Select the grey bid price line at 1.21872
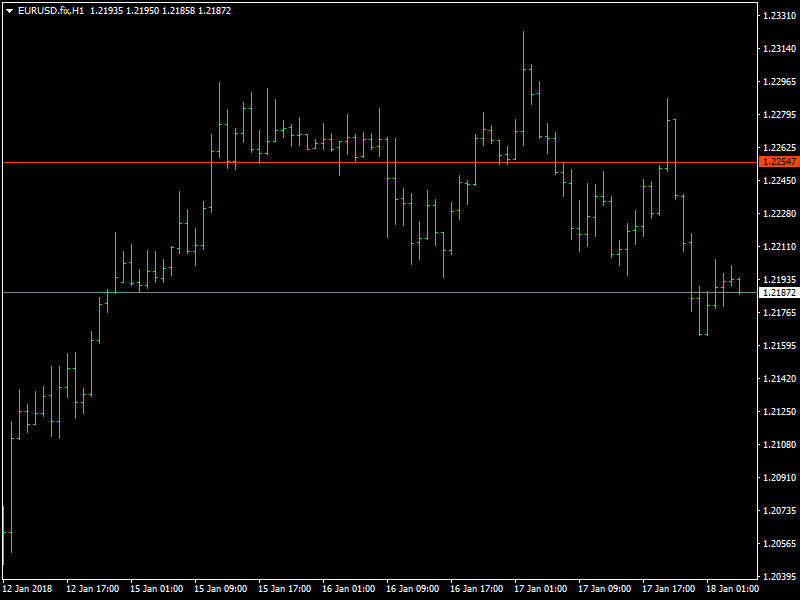The width and height of the screenshot is (800, 600). pyautogui.click(x=380, y=292)
